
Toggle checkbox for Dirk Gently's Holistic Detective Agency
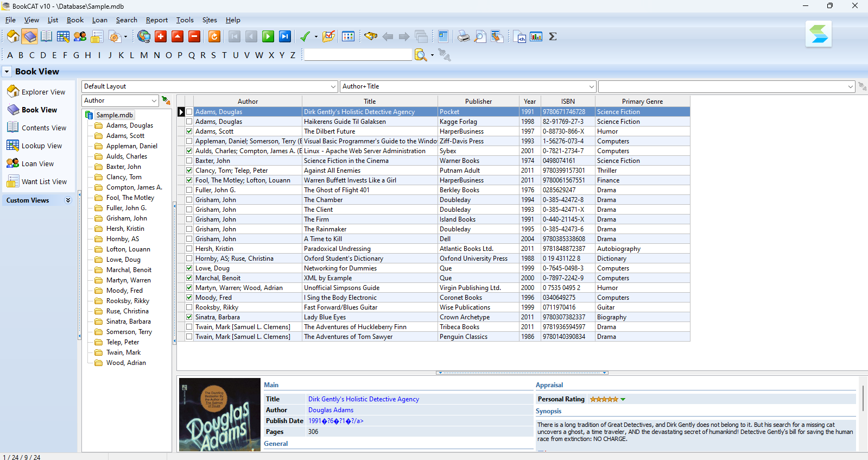189,112
